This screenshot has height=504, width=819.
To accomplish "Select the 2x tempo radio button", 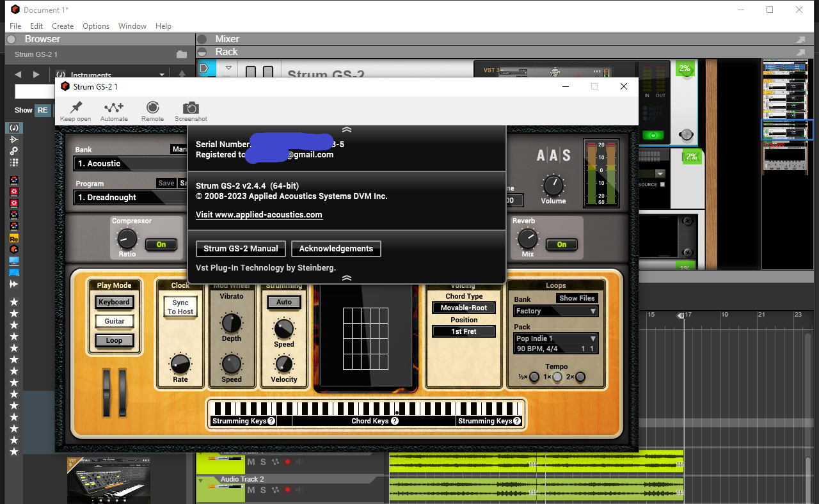I will (x=580, y=377).
